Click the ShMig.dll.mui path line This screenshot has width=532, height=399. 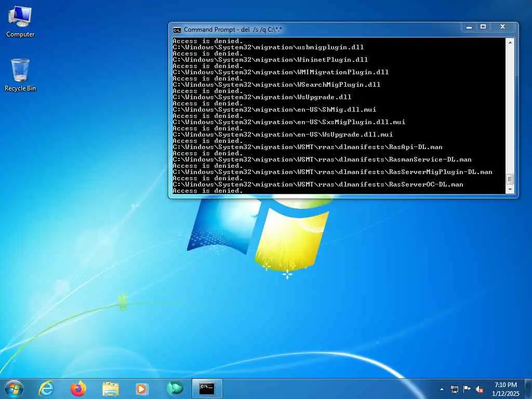[274, 110]
